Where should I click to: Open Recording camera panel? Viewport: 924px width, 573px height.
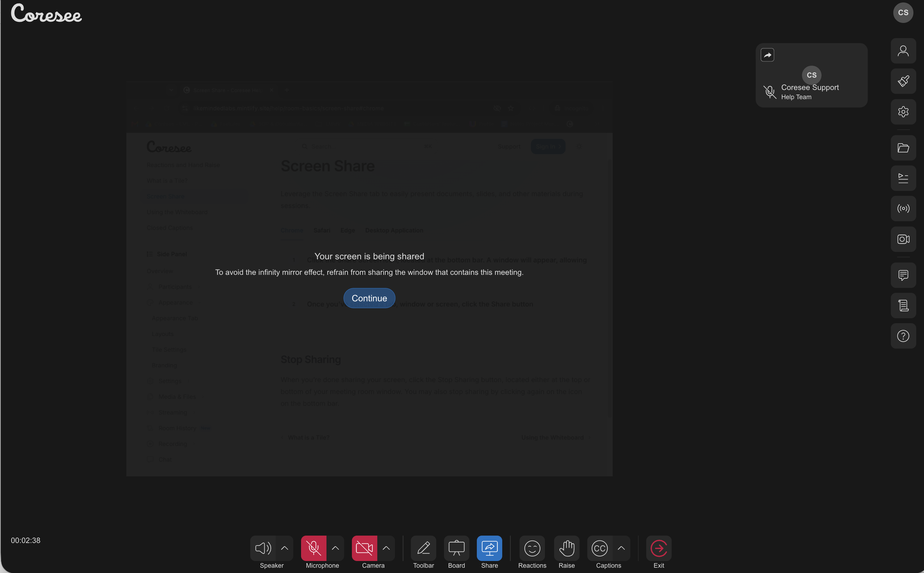pyautogui.click(x=903, y=239)
